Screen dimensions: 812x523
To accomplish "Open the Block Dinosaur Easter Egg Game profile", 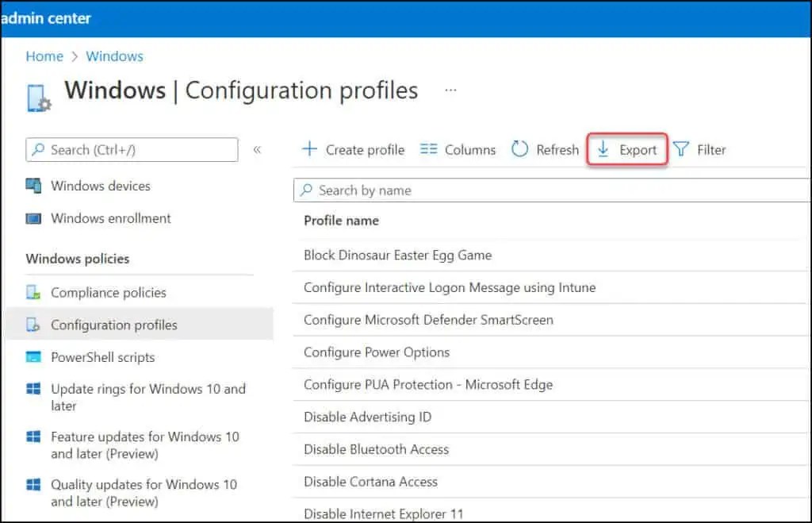I will pyautogui.click(x=397, y=255).
